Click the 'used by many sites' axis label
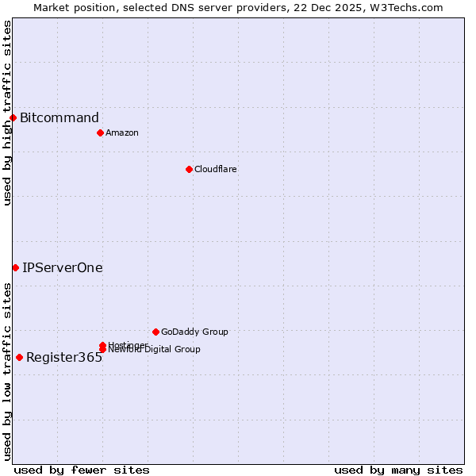This screenshot has height=476, width=476. (398, 470)
